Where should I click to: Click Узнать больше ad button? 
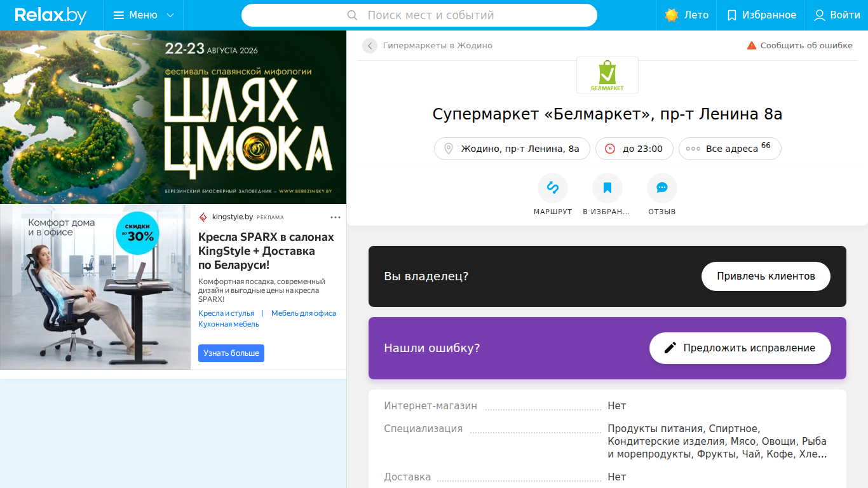pyautogui.click(x=231, y=353)
